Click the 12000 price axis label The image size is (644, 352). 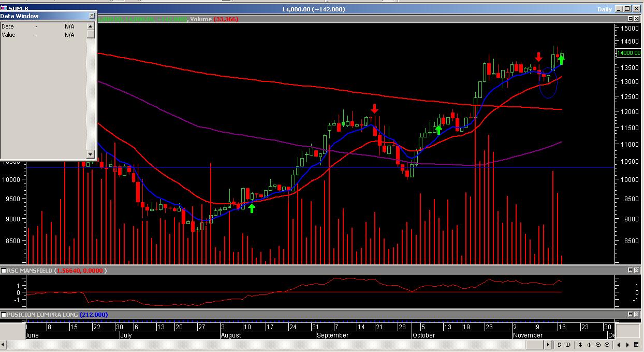click(x=630, y=111)
